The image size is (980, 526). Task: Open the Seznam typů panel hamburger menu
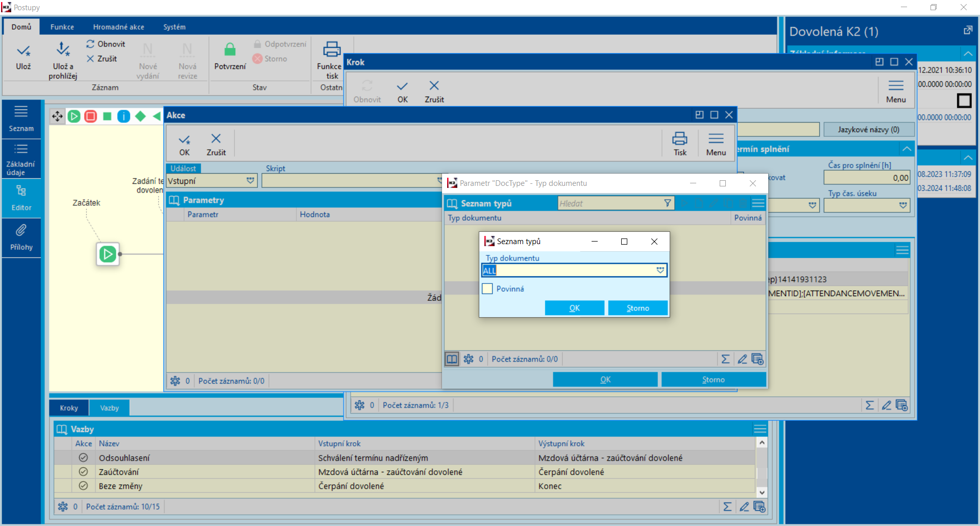(x=758, y=203)
